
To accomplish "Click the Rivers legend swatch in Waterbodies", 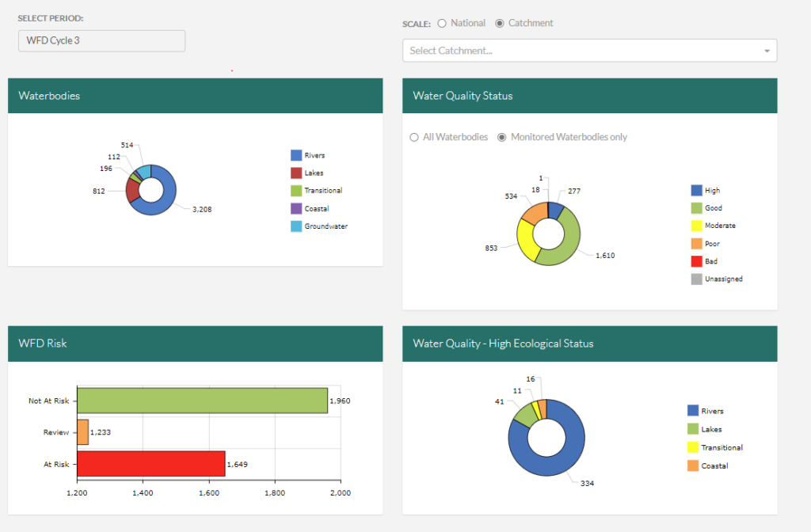I will point(296,155).
